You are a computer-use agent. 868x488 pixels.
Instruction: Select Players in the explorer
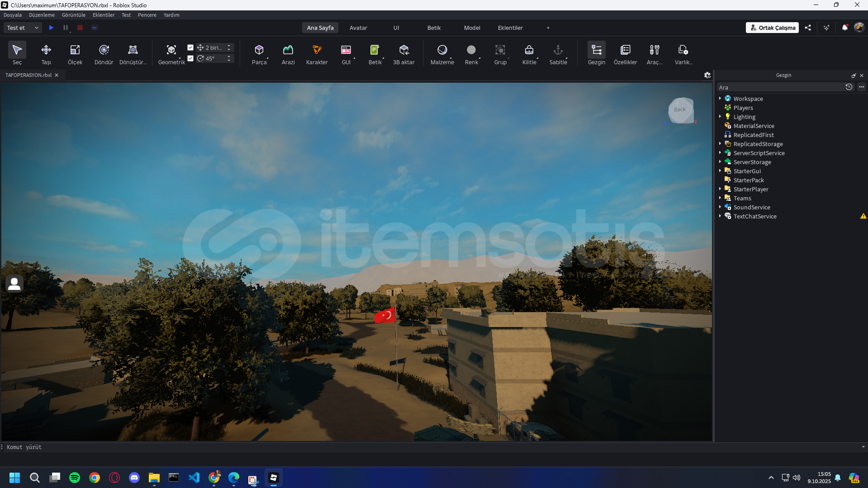743,108
